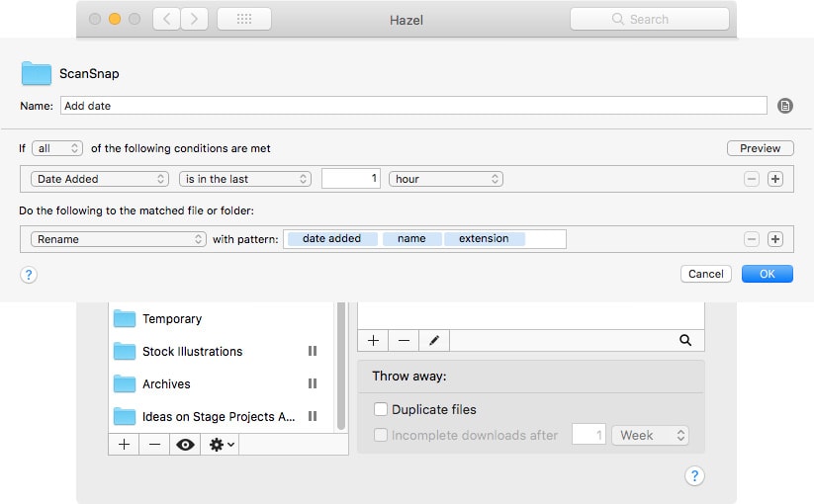Click the Cancel button
Viewport: 814px width, 504px height.
706,274
